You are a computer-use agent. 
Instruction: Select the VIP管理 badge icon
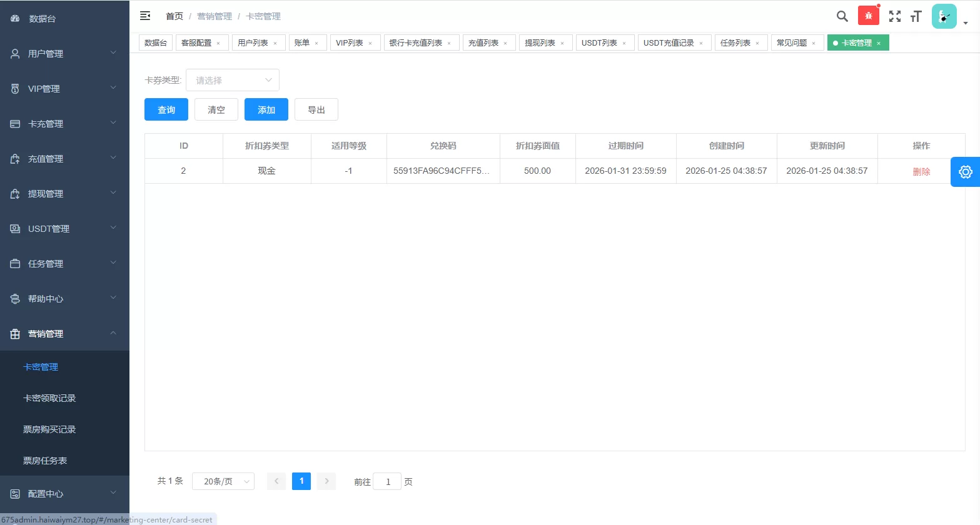14,88
